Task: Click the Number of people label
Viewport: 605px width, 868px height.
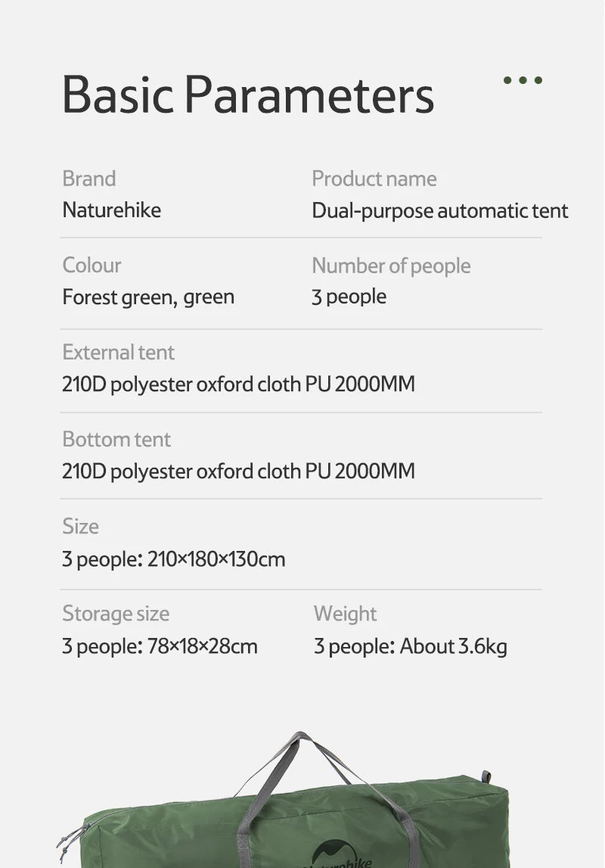Action: [391, 266]
